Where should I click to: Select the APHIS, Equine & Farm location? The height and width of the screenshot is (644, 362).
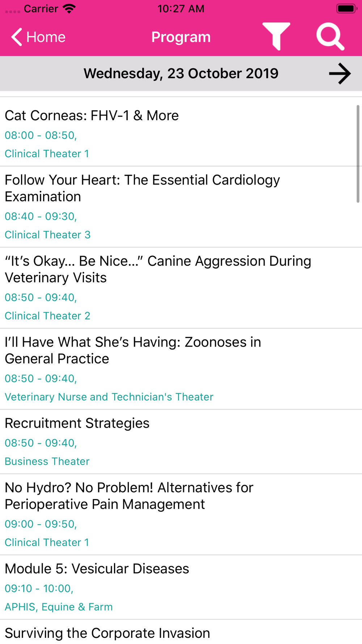coord(59,607)
